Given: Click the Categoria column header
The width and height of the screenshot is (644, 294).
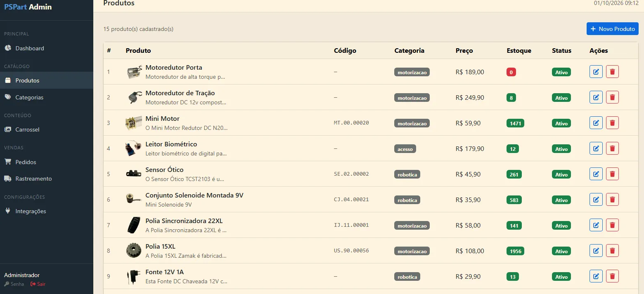Looking at the screenshot, I should tap(410, 51).
